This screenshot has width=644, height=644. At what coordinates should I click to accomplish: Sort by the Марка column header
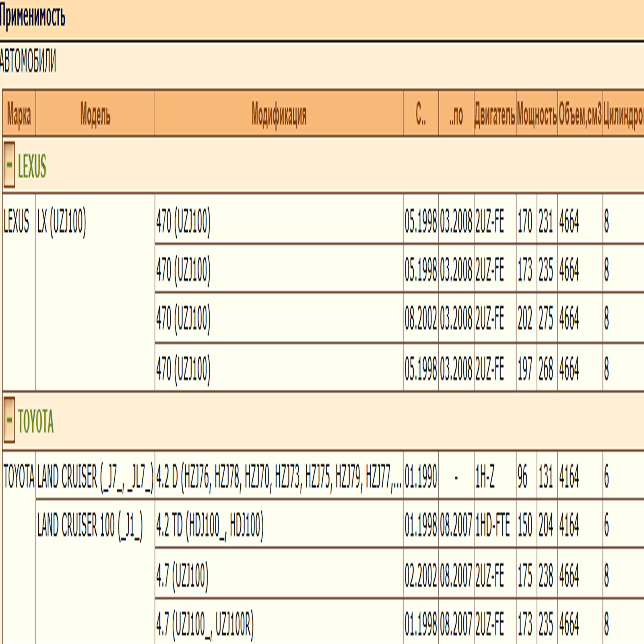(x=19, y=114)
